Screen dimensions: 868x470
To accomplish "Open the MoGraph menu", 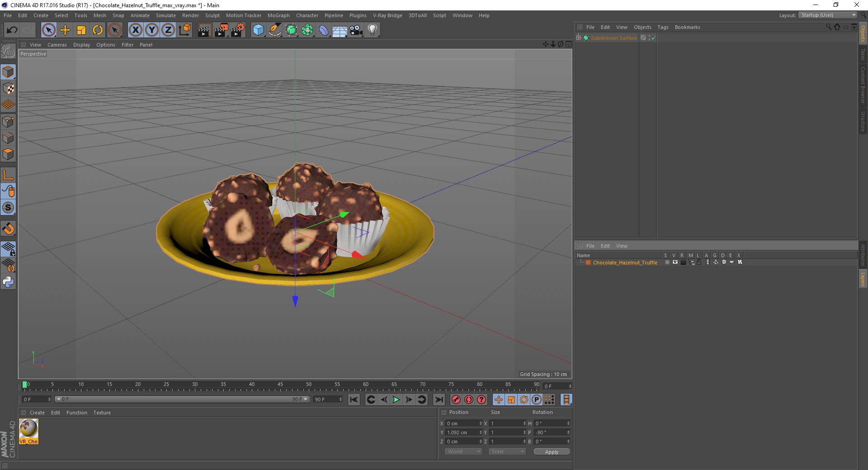I will click(278, 15).
